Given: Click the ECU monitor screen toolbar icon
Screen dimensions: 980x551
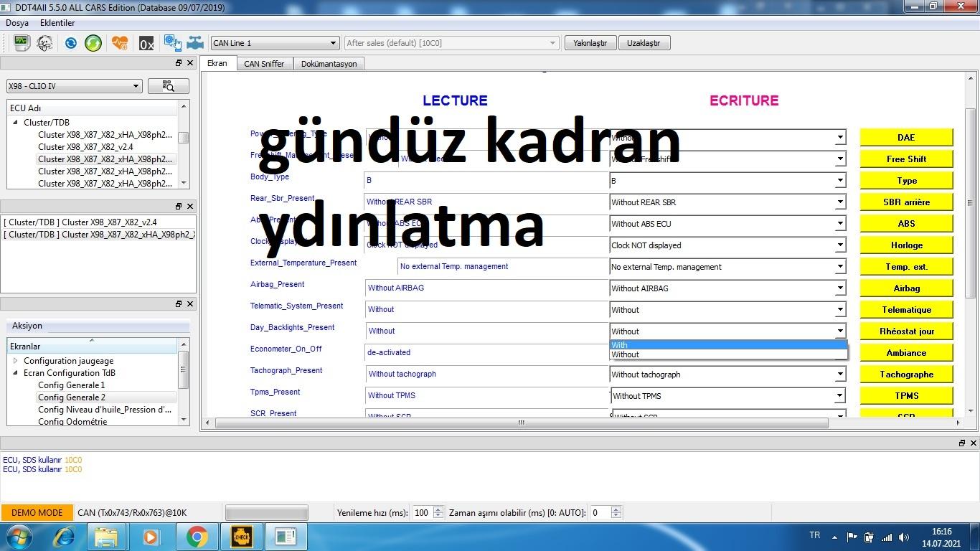Looking at the screenshot, I should point(21,43).
